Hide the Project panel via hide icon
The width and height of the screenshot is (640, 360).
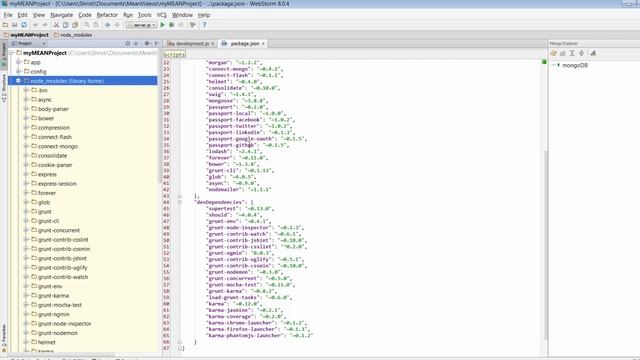[x=157, y=43]
